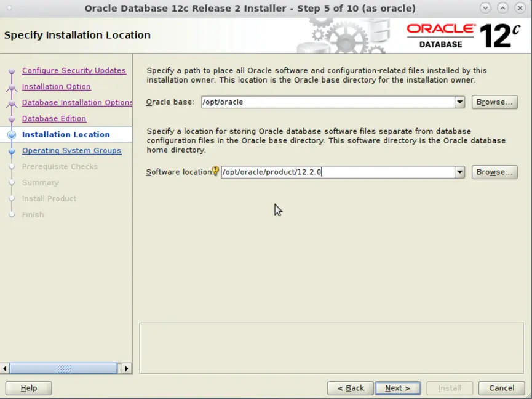The height and width of the screenshot is (399, 532).
Task: Open the Database Edition step link
Action: click(54, 118)
